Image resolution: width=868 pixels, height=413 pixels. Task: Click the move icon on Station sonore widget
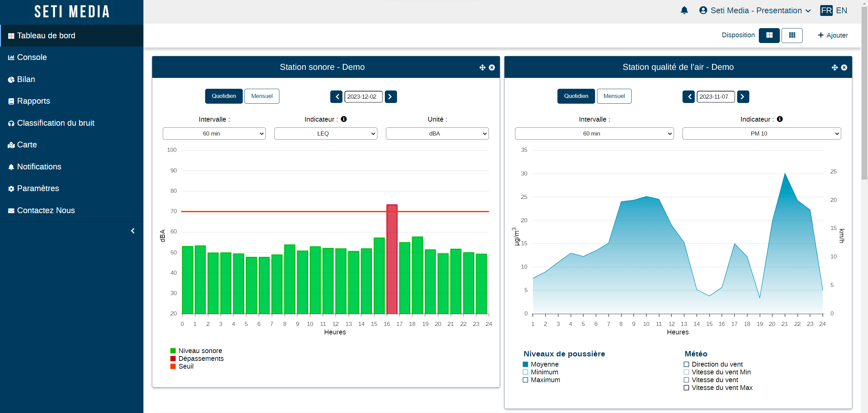[482, 67]
